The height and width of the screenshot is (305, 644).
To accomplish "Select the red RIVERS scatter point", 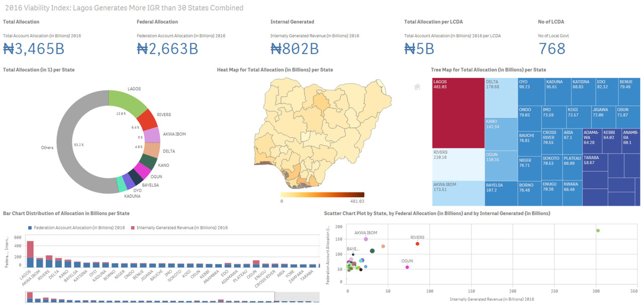I will click(x=417, y=244).
